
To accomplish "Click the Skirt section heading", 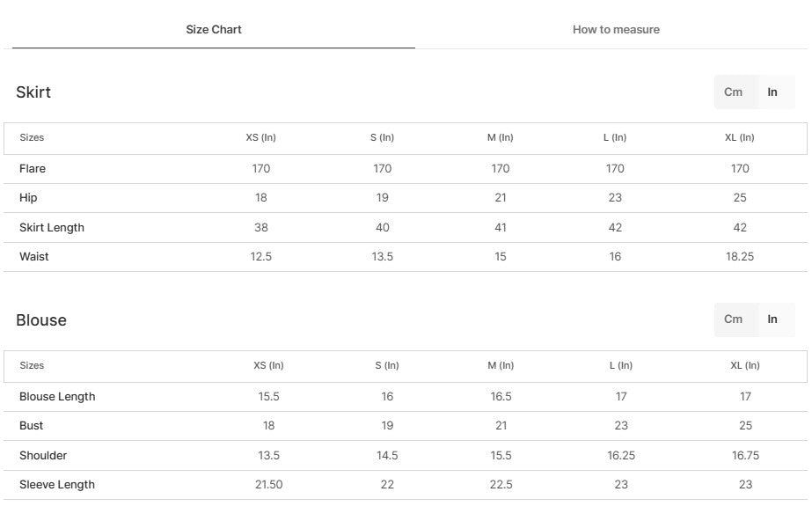I will [33, 92].
